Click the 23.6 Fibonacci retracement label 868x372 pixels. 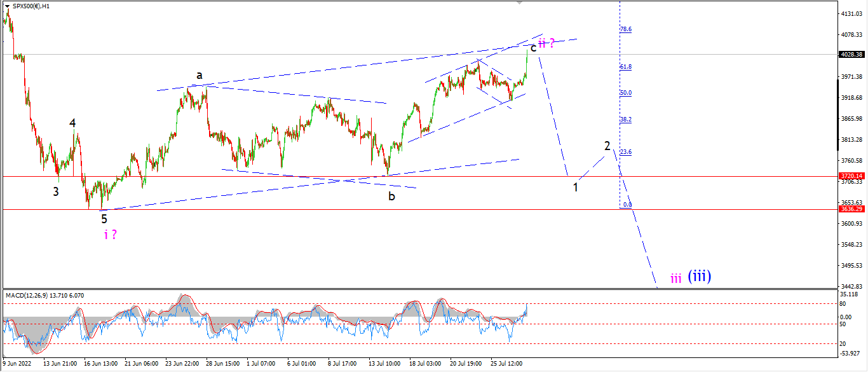[x=626, y=152]
